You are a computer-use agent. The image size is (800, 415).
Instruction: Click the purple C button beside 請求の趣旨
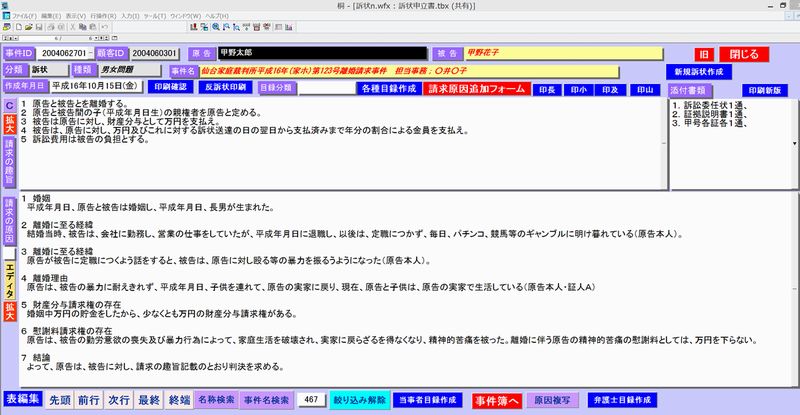pyautogui.click(x=9, y=105)
